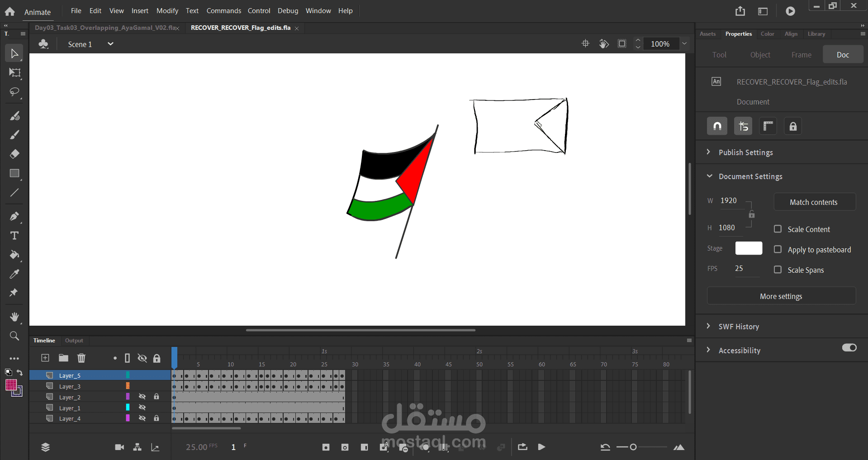Unlock the Layer_4 lock
868x460 pixels.
157,418
